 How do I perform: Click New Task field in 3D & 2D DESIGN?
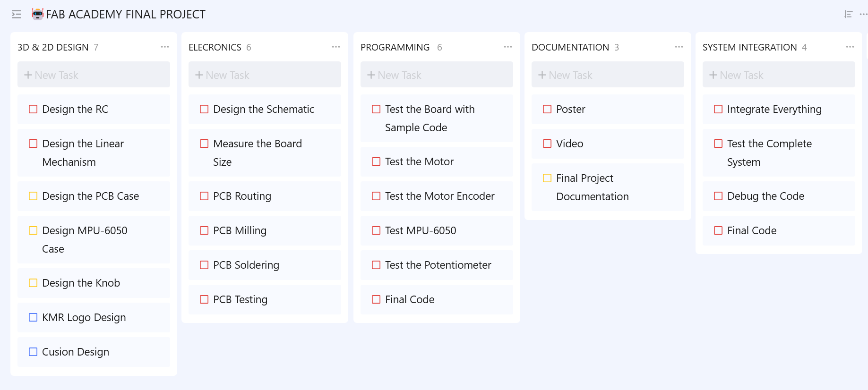pos(94,75)
